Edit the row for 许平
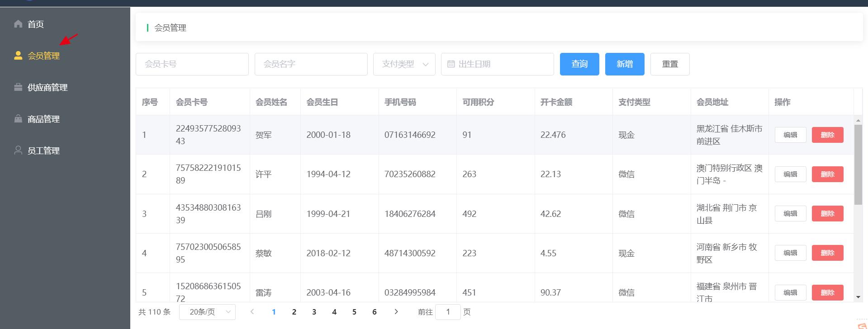 790,174
